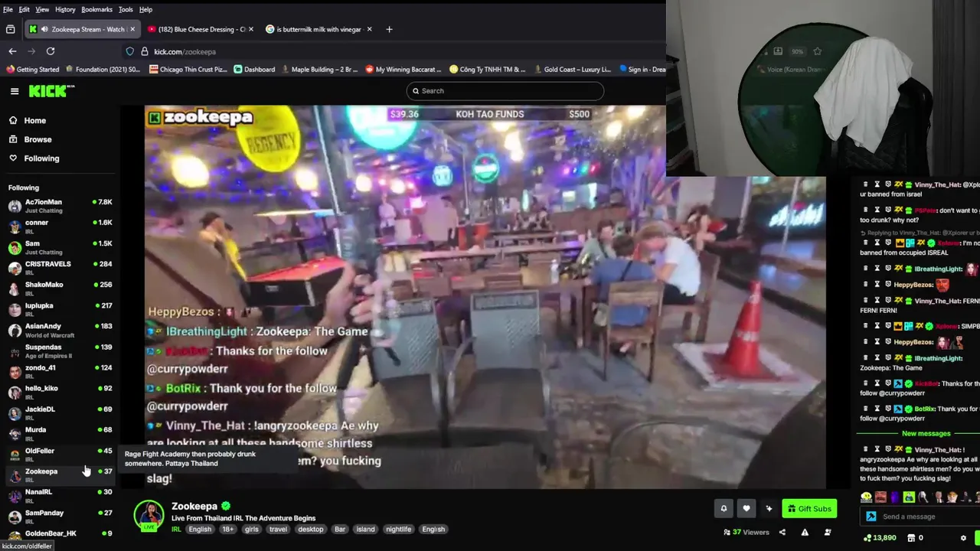Viewport: 980px width, 551px height.
Task: Select the green framed emote in chat bar
Action: (x=909, y=497)
